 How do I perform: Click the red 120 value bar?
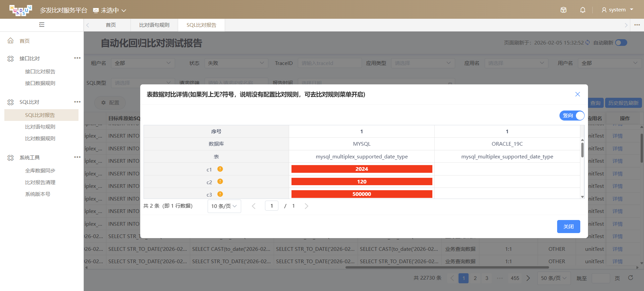(x=362, y=181)
